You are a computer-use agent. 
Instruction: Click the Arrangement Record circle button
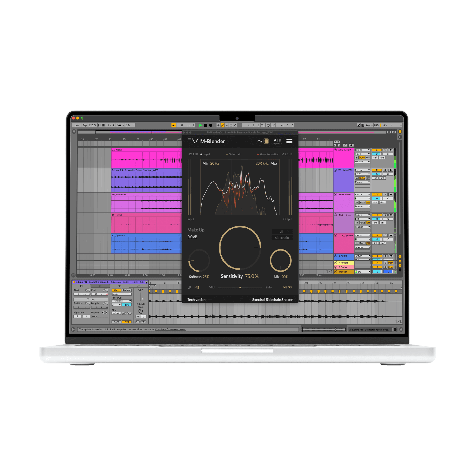pos(210,125)
